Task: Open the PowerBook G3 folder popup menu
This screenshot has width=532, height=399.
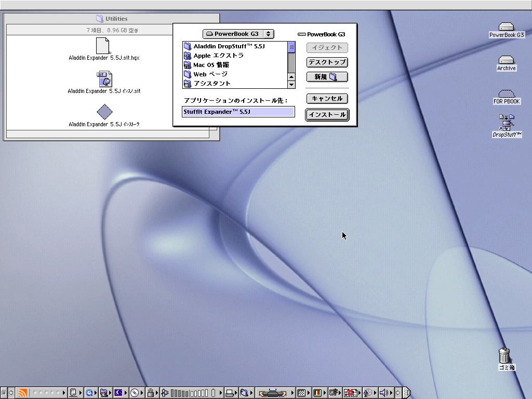Action: click(x=238, y=34)
